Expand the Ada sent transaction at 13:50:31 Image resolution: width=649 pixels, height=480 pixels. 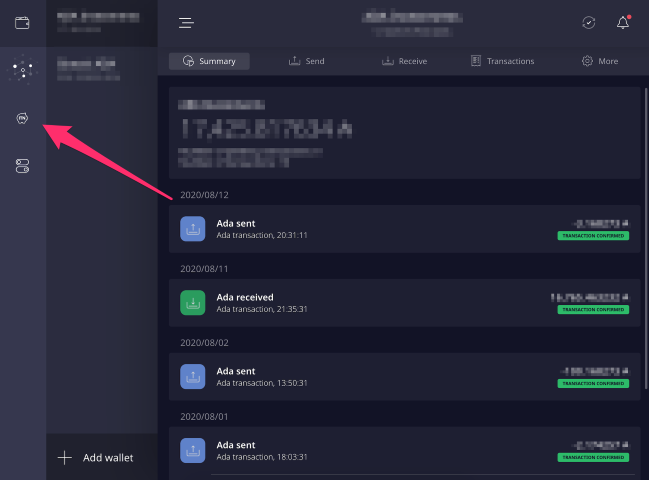pyautogui.click(x=404, y=377)
